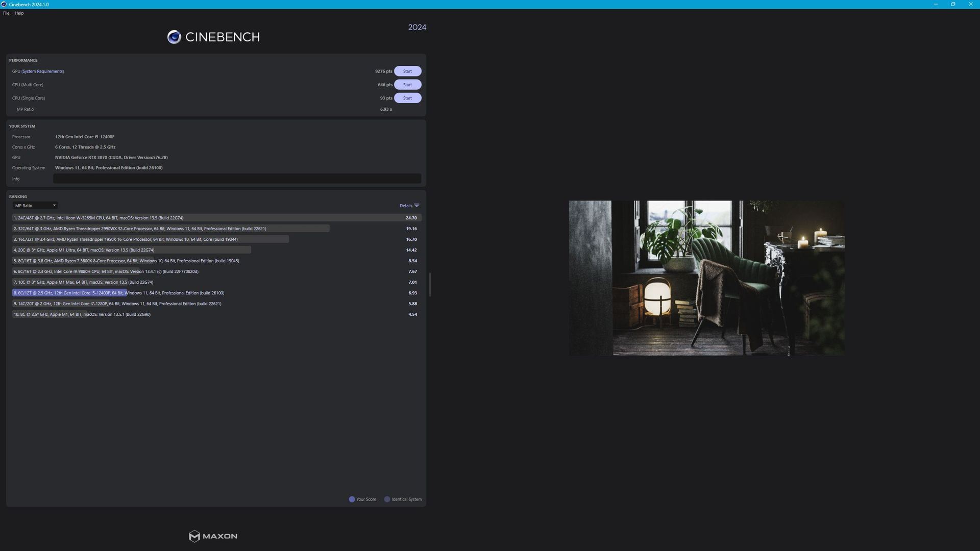The height and width of the screenshot is (551, 980).
Task: Select ranking row Threadripper 2990WX 32-Core
Action: click(x=216, y=229)
